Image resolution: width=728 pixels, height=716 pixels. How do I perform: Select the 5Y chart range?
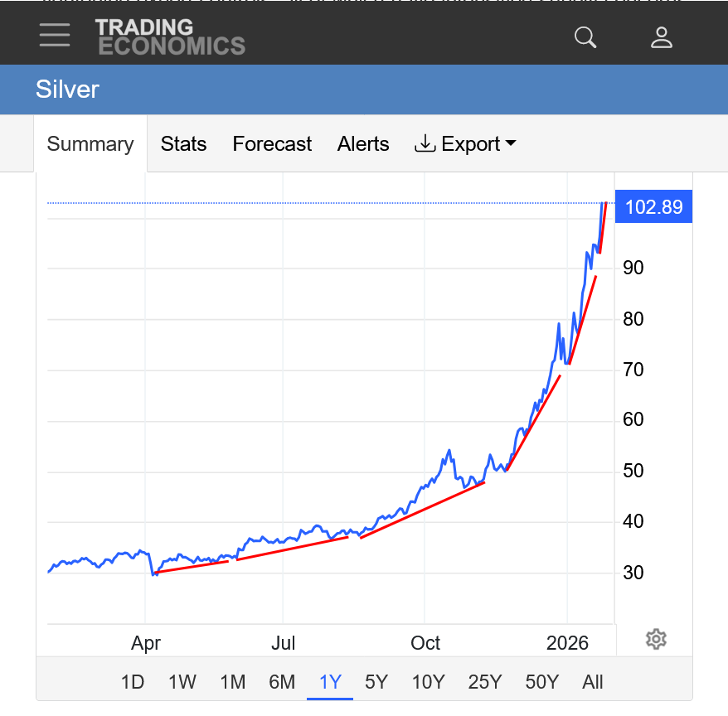[376, 682]
